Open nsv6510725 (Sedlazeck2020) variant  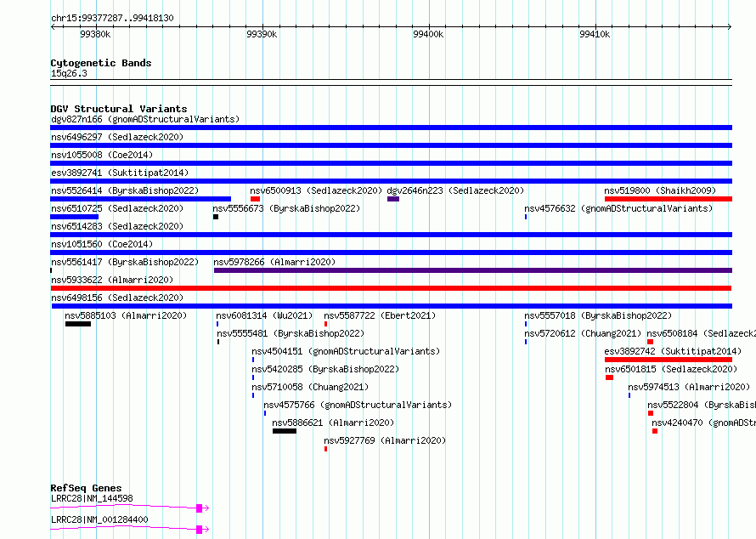pos(117,208)
